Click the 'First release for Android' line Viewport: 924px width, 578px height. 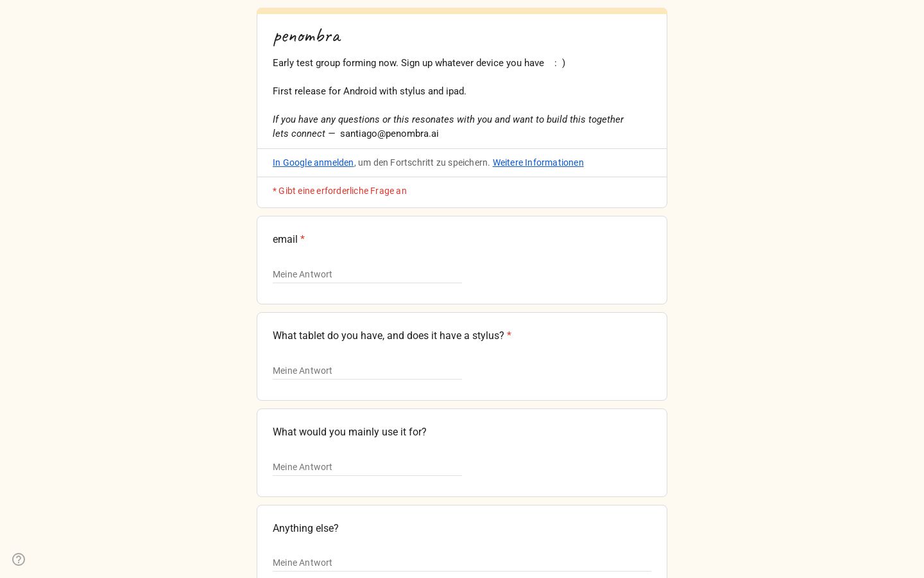point(370,91)
